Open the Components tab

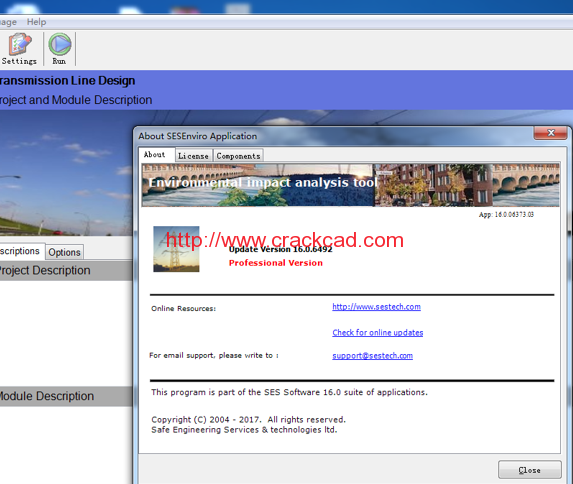click(238, 156)
